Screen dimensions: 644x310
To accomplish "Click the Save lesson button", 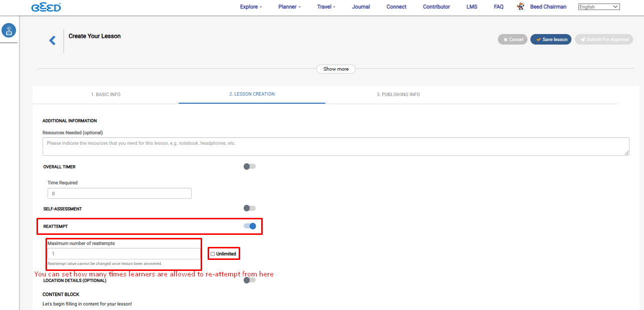I will coord(551,40).
